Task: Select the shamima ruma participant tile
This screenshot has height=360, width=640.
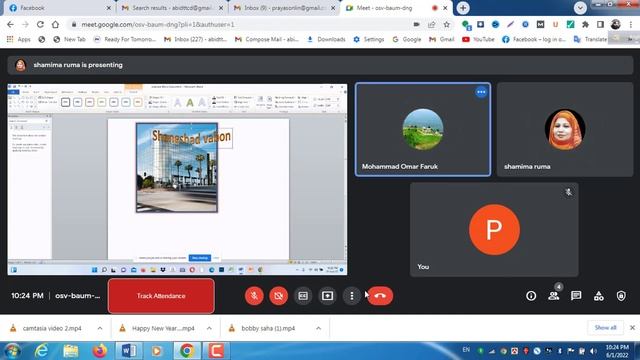Action: [565, 129]
